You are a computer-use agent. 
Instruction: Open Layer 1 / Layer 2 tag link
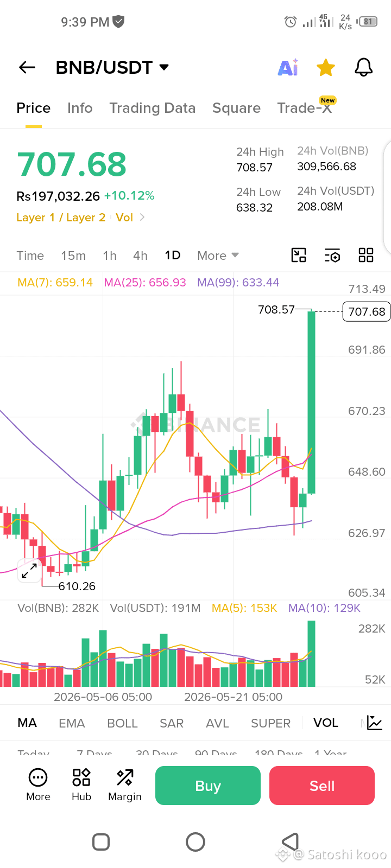tap(61, 218)
